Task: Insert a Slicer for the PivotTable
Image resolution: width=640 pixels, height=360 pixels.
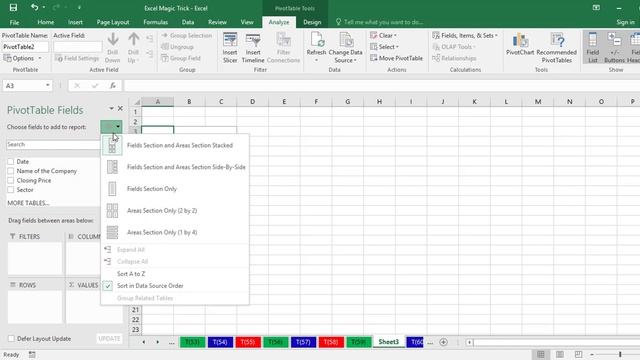Action: (x=230, y=48)
